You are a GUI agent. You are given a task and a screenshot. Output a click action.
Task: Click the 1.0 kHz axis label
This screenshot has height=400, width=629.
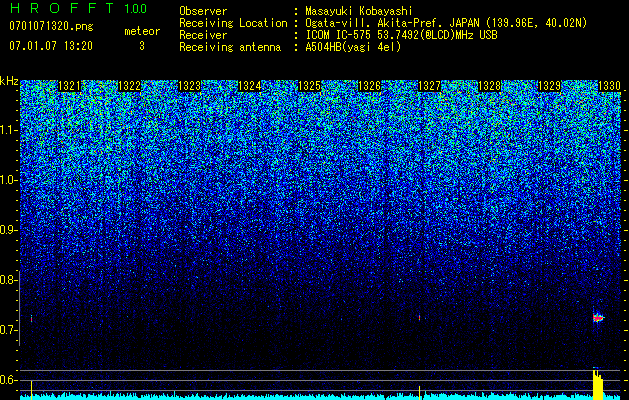(x=8, y=180)
